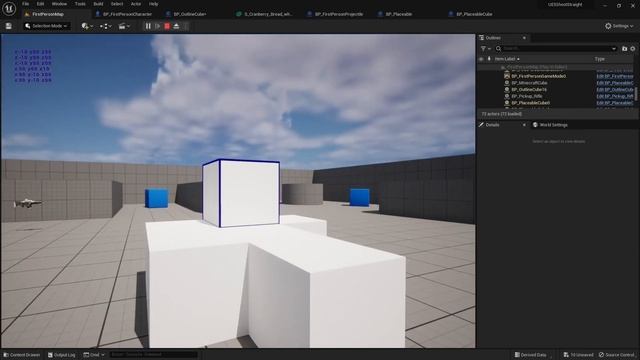The image size is (640, 360).
Task: Switch to the FirstPersonMap tab
Action: point(48,14)
